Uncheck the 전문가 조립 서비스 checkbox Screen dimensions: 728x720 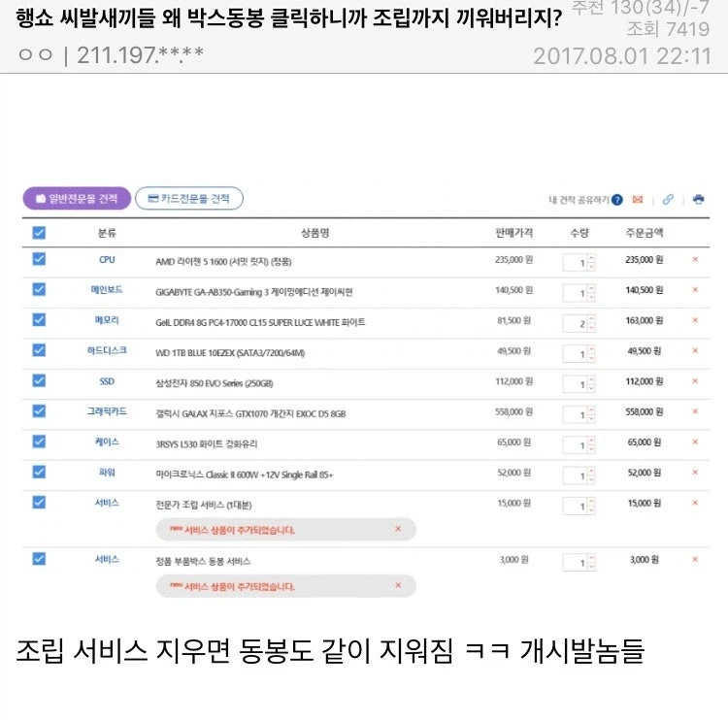coord(39,503)
